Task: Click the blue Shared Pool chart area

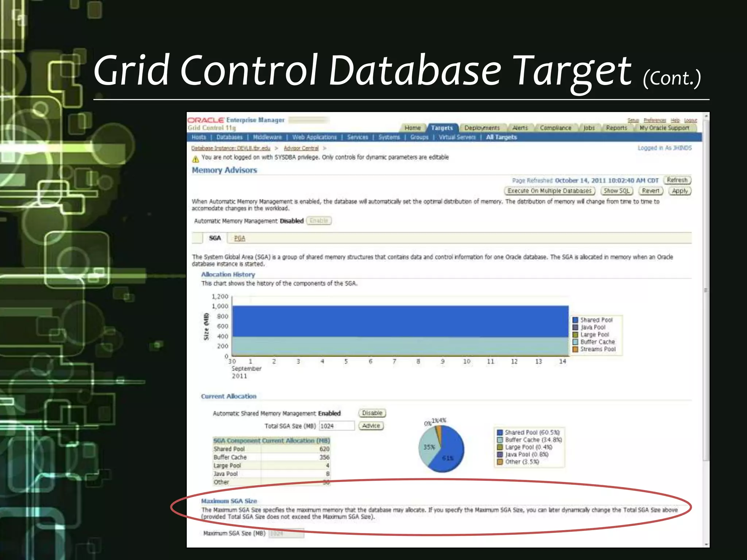Action: pyautogui.click(x=400, y=321)
